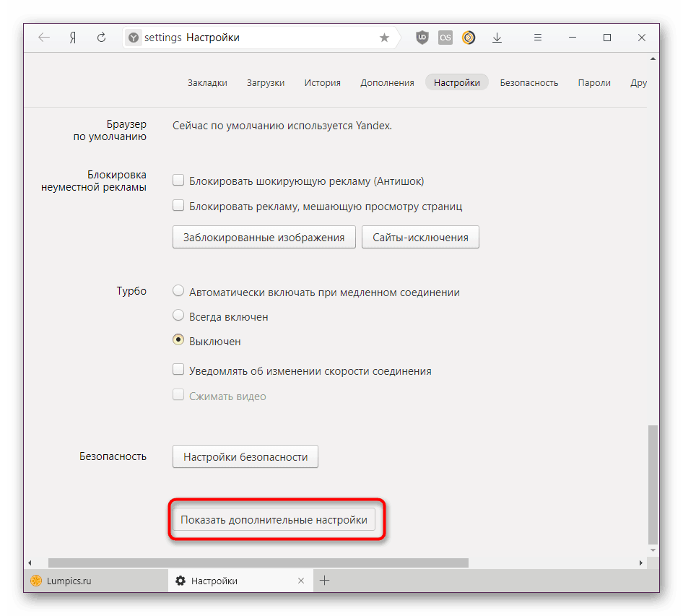Click the 'Турбо' section label

click(131, 291)
